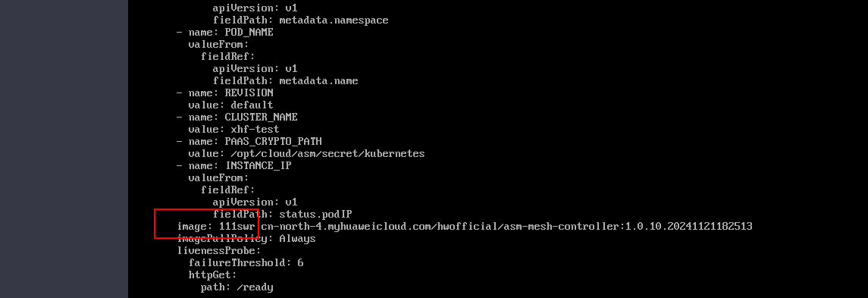Select the PAAS_CRYPTO_PATH name line
This screenshot has height=298, width=868.
249,142
